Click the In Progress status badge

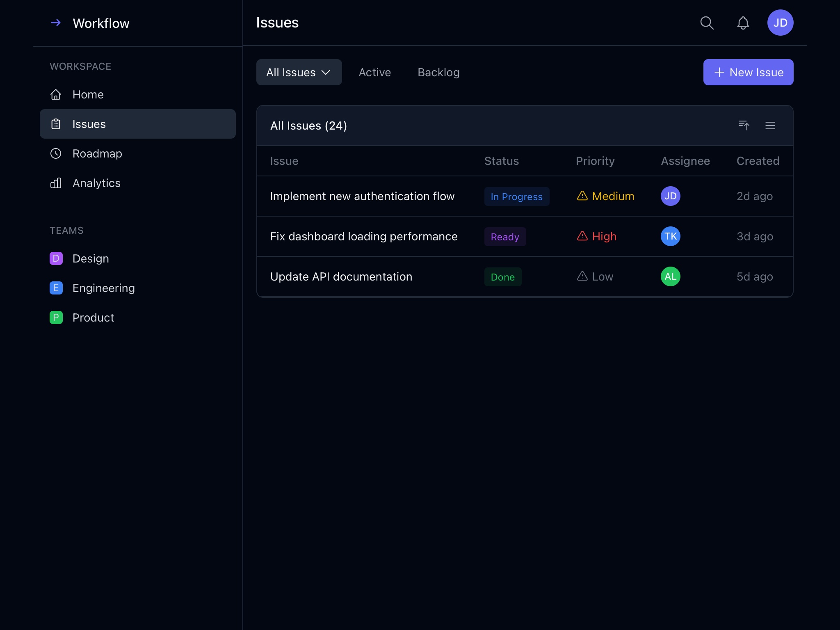pyautogui.click(x=516, y=196)
